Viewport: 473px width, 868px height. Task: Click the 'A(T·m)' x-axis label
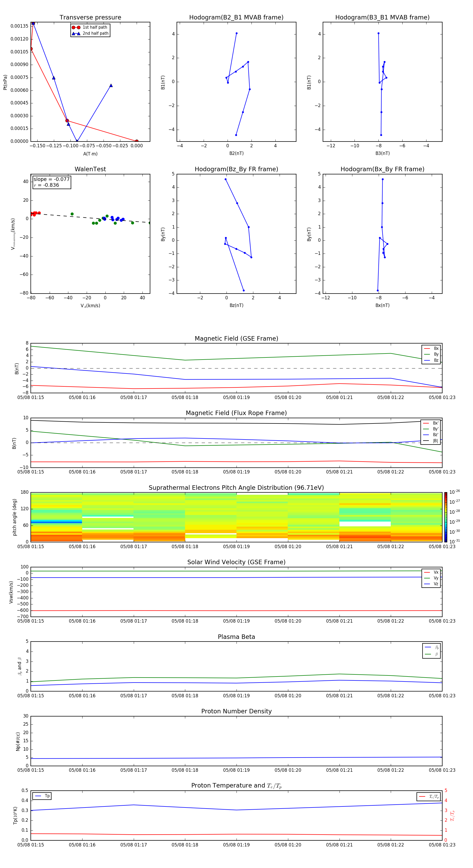point(90,154)
